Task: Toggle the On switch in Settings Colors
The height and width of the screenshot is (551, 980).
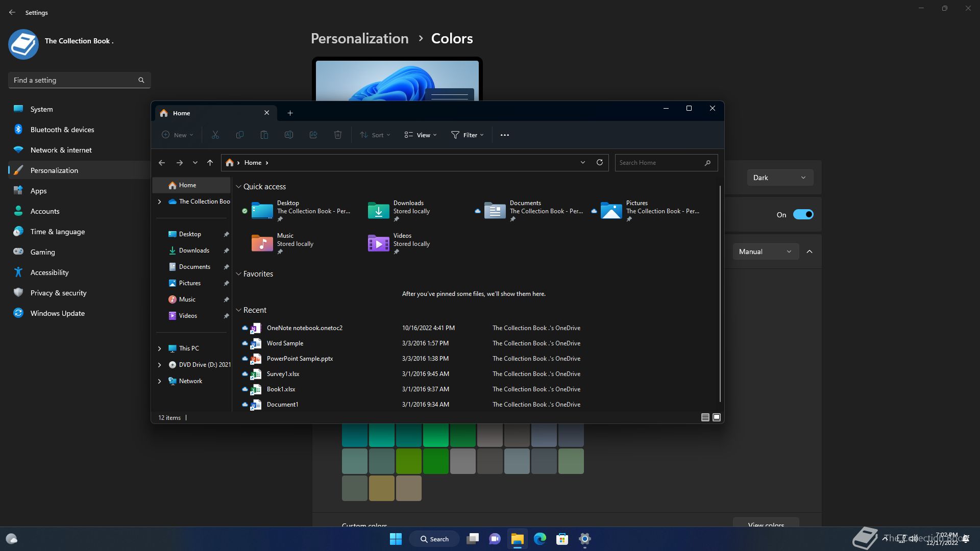Action: click(x=803, y=214)
